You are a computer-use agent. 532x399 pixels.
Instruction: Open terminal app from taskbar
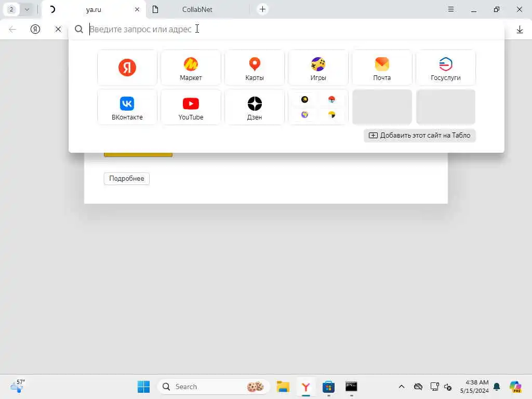pyautogui.click(x=351, y=387)
